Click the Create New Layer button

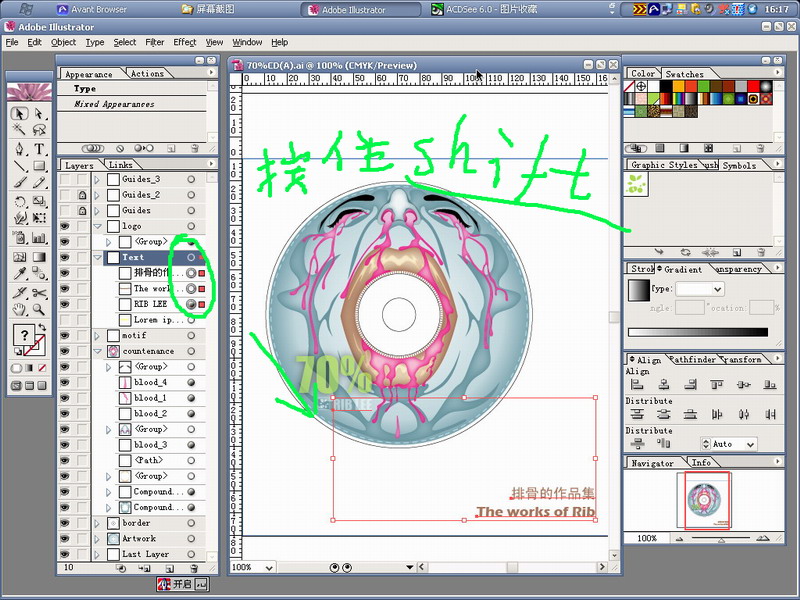pos(170,568)
